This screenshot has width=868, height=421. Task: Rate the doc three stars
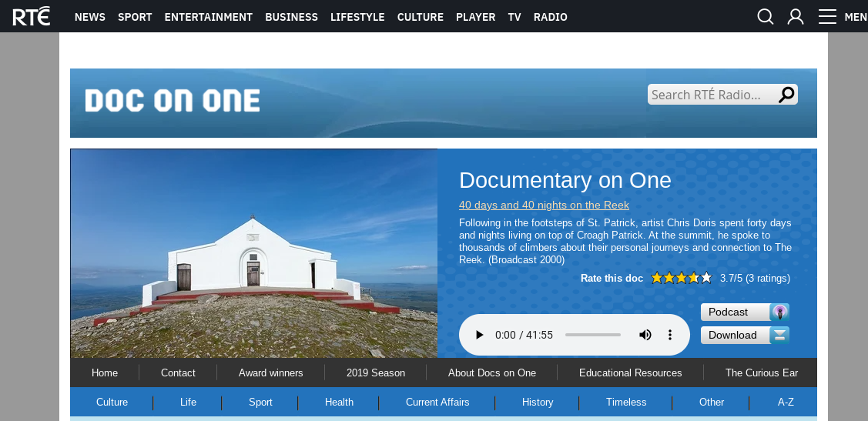(x=681, y=278)
